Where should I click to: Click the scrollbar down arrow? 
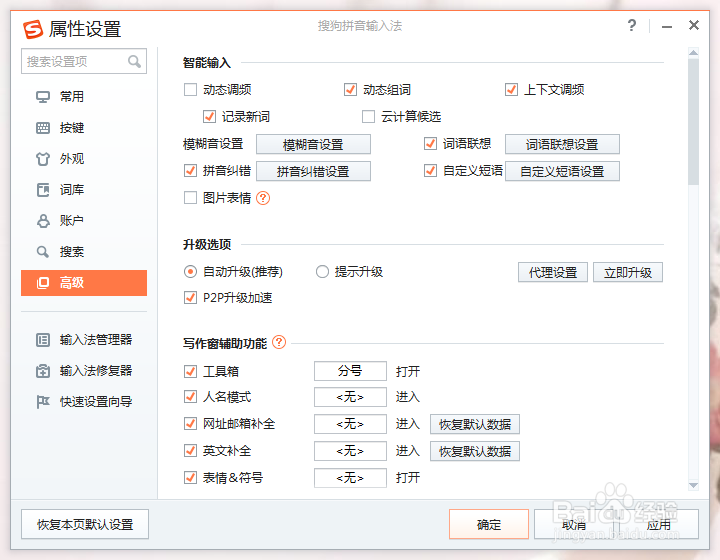693,485
